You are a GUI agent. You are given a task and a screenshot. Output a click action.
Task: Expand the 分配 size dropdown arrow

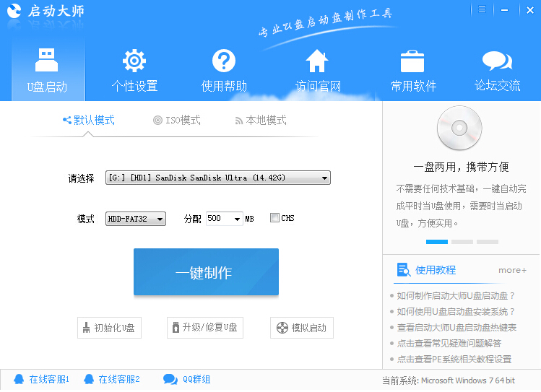(x=237, y=219)
